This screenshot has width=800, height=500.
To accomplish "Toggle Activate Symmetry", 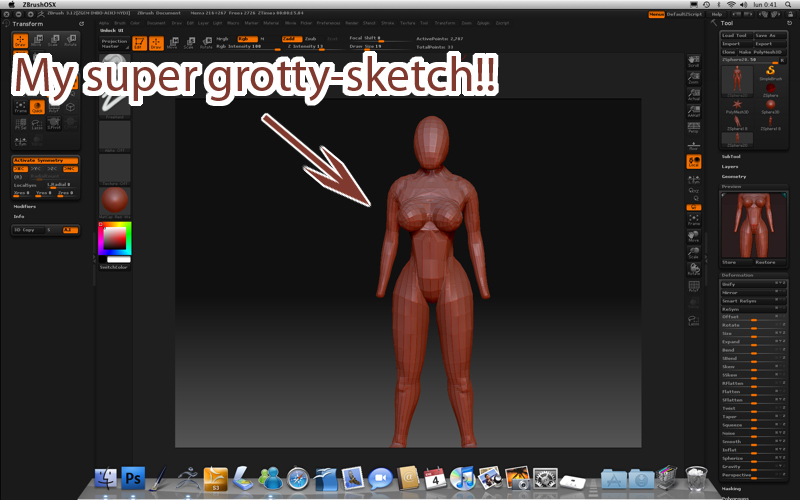I will click(x=45, y=160).
